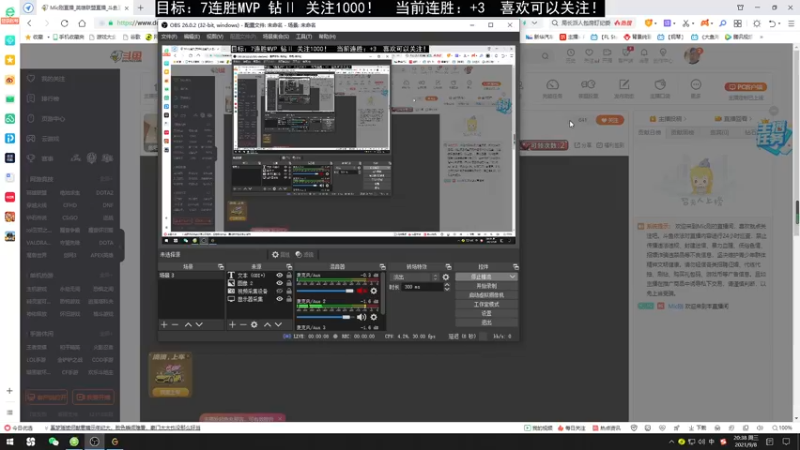Screen dimensions: 800x450
Task: Add a new scene in OBS scenes panel
Action: 164,324
